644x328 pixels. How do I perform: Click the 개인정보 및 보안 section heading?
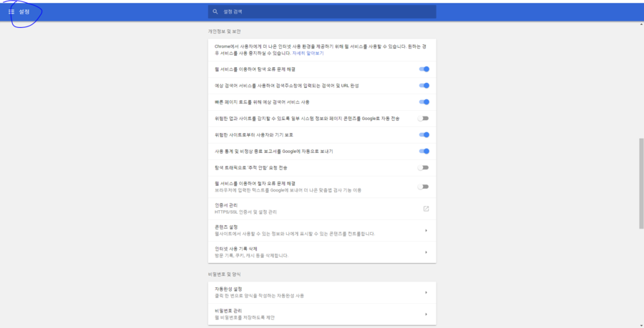pos(224,31)
